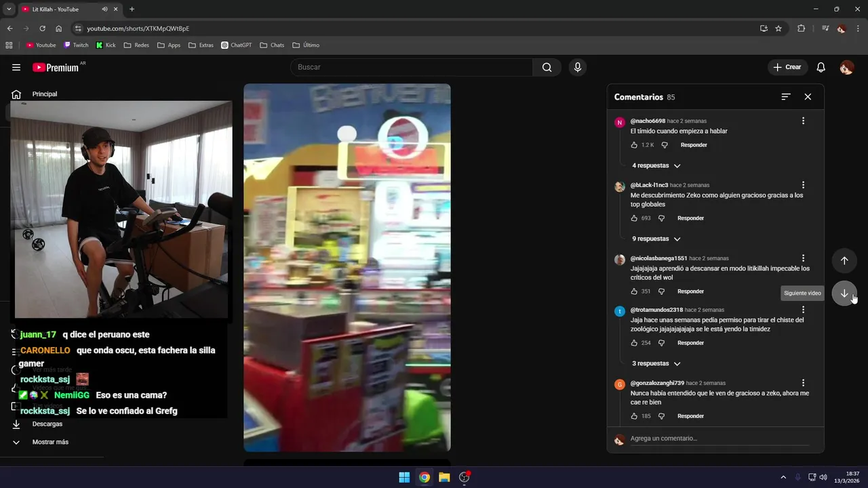Click the address bar URL
This screenshot has height=488, width=868.
pos(138,28)
